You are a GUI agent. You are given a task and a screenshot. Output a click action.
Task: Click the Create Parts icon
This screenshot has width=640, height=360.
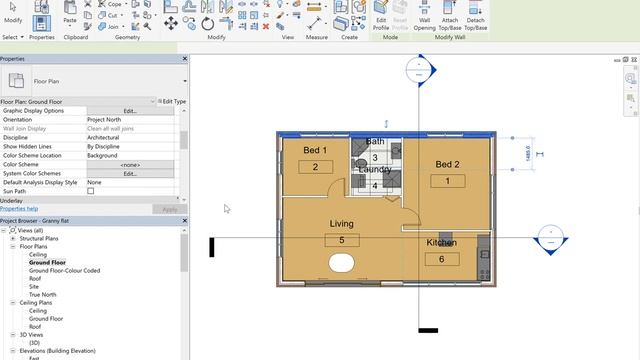(x=341, y=24)
